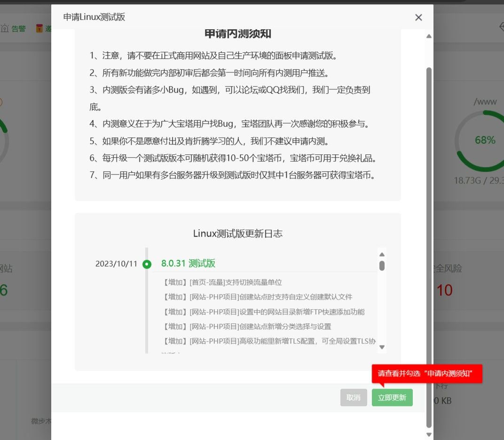The image size is (504, 440).
Task: Click the red 10 安全风险 count in background
Action: [444, 290]
